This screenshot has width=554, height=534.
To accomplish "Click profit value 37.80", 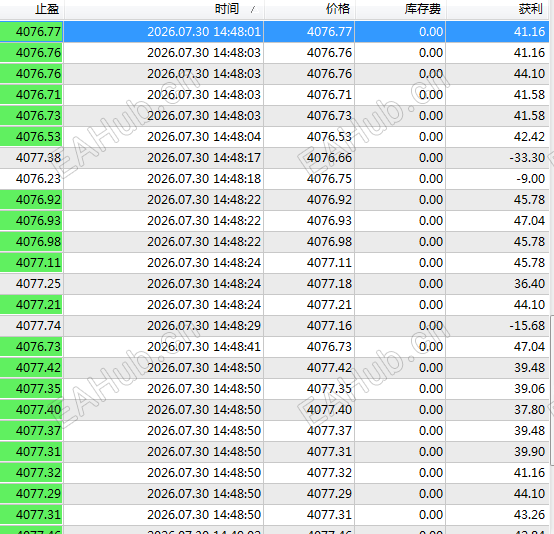I will [529, 410].
